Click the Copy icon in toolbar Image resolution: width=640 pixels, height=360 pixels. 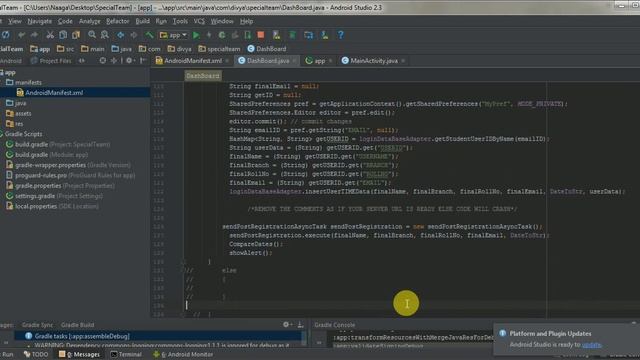click(x=63, y=35)
